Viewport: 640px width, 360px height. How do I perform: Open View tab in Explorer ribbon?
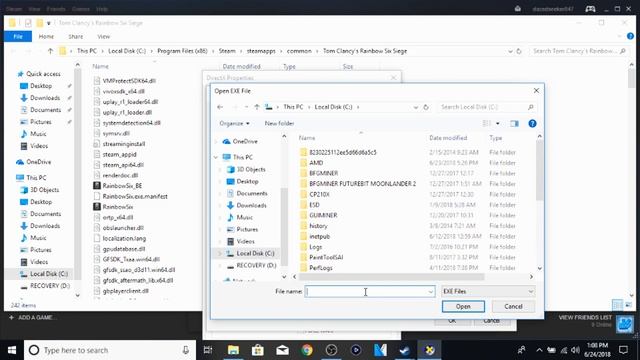coord(104,36)
